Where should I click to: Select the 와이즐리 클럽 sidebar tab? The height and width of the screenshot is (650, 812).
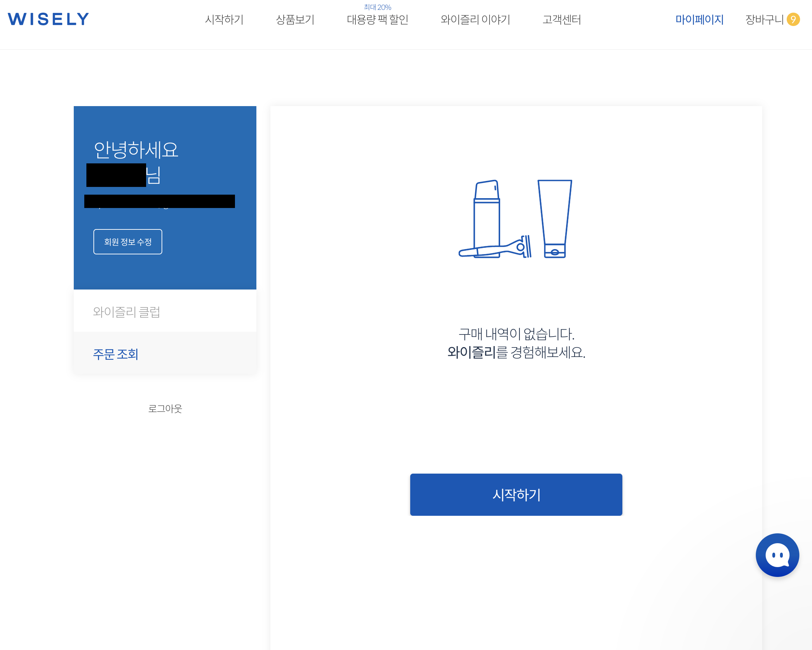coord(165,311)
